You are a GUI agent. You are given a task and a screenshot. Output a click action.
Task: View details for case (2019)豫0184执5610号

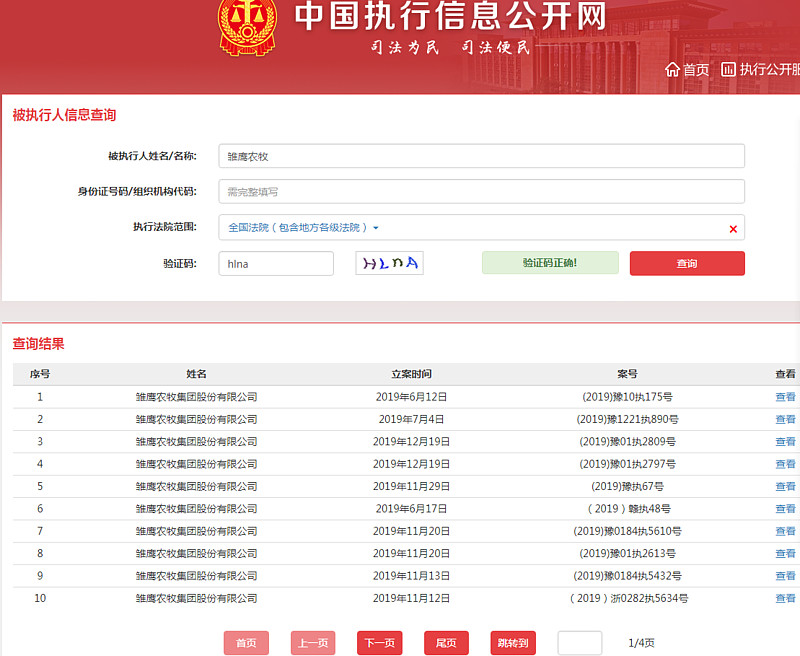point(785,531)
